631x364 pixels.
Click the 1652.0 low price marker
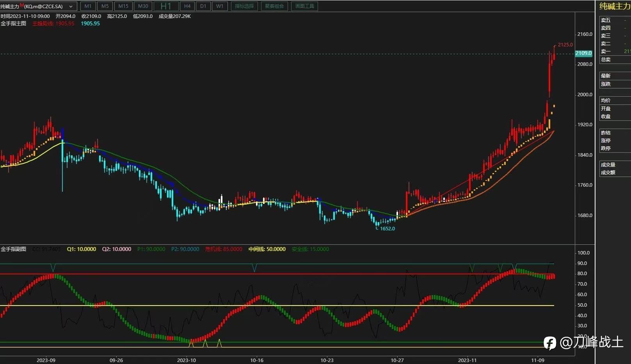387,228
